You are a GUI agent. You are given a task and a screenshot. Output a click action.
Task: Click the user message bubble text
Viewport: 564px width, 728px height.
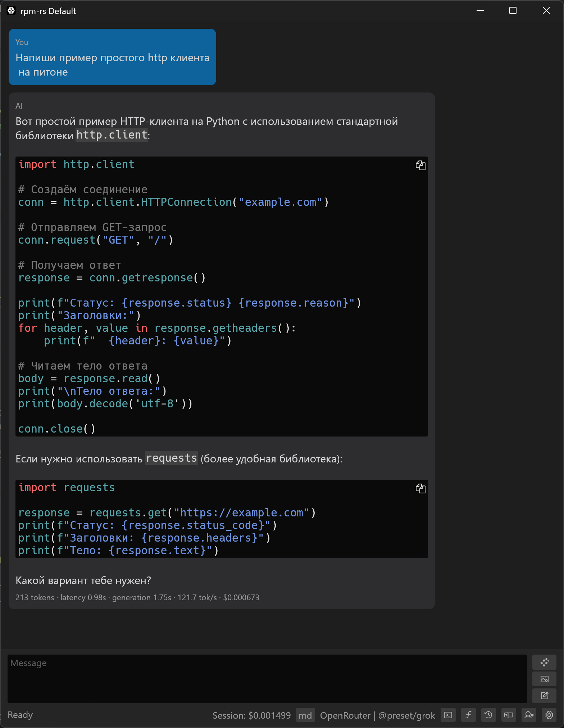point(113,65)
